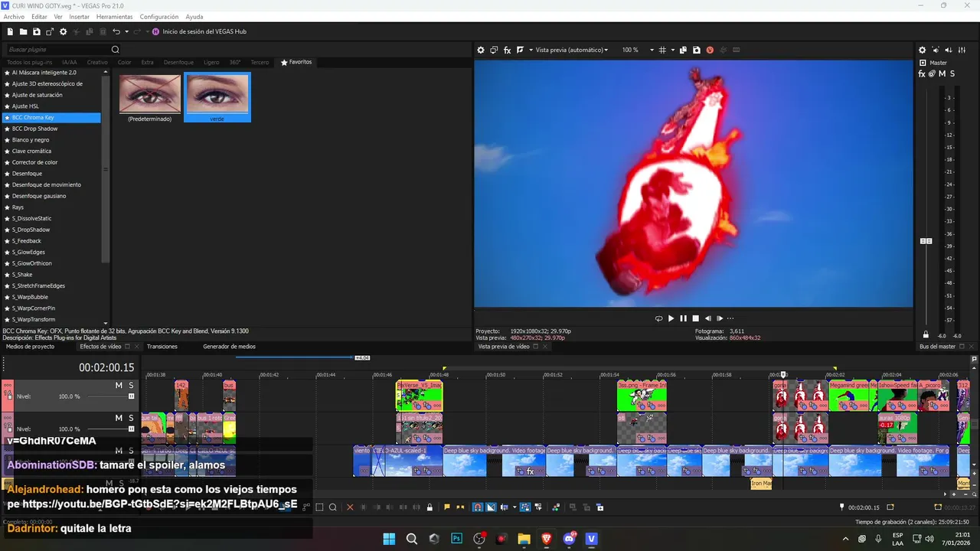The height and width of the screenshot is (551, 980).
Task: Switch to the Medios de proyecto tab
Action: pyautogui.click(x=30, y=347)
